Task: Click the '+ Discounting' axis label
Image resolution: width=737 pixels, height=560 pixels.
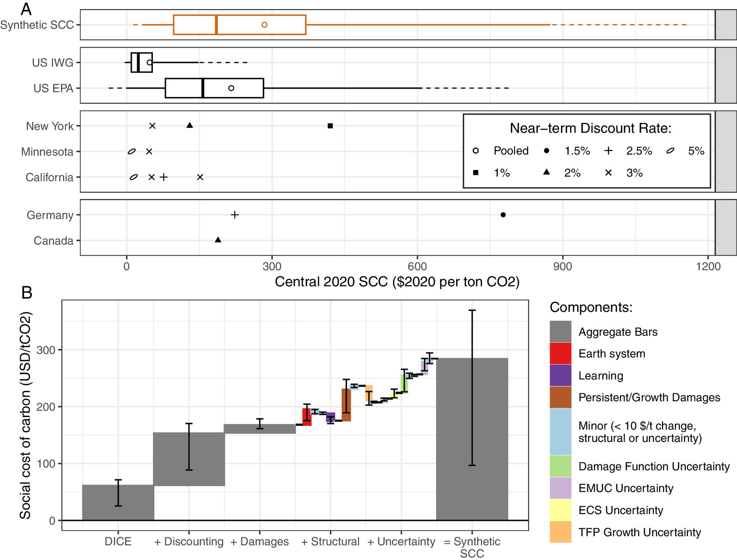Action: coord(189,541)
